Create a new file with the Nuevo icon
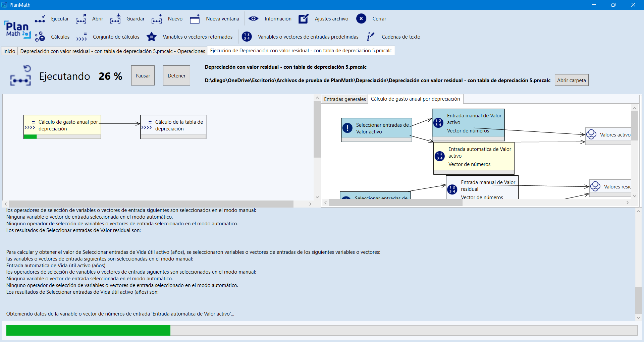644x342 pixels. pyautogui.click(x=157, y=19)
